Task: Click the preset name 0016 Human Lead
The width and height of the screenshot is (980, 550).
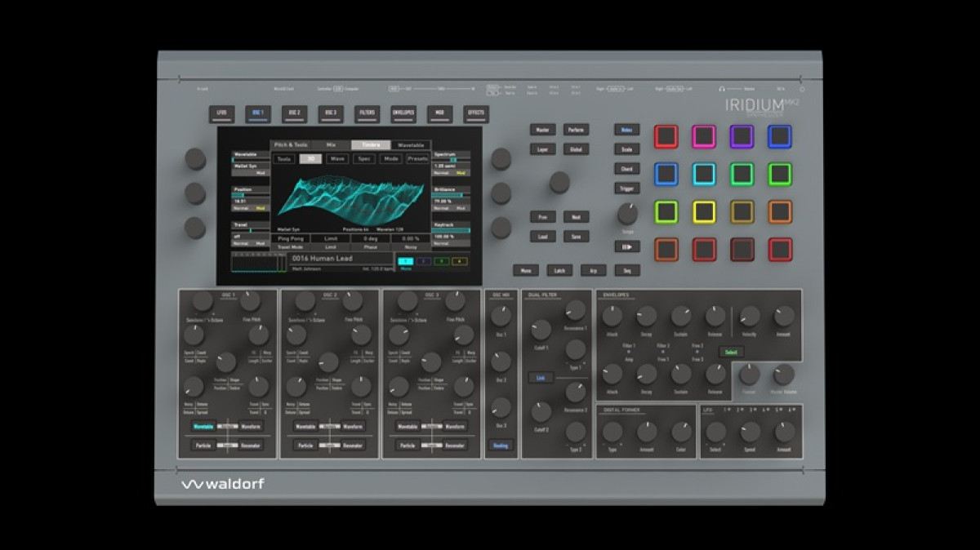Action: 321,258
